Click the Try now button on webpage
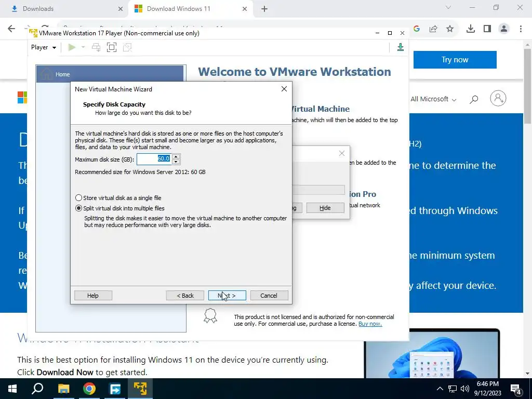Viewport: 532px width, 399px height. point(455,60)
